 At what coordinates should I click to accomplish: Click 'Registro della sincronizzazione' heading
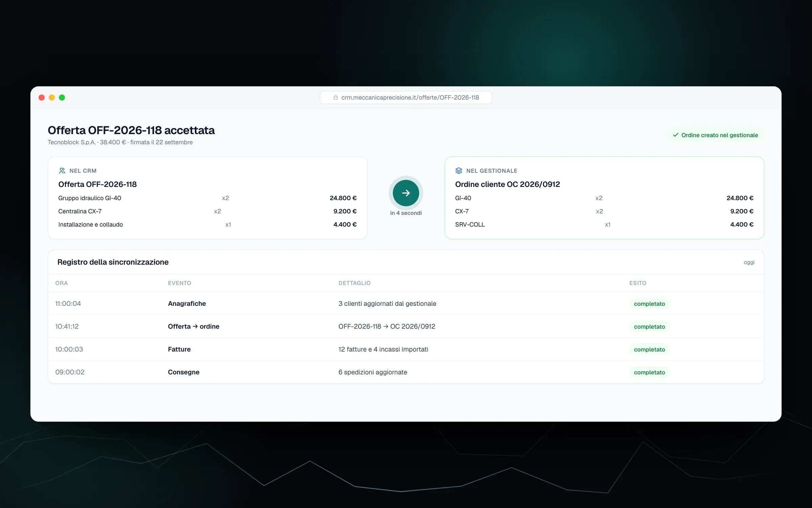point(113,262)
